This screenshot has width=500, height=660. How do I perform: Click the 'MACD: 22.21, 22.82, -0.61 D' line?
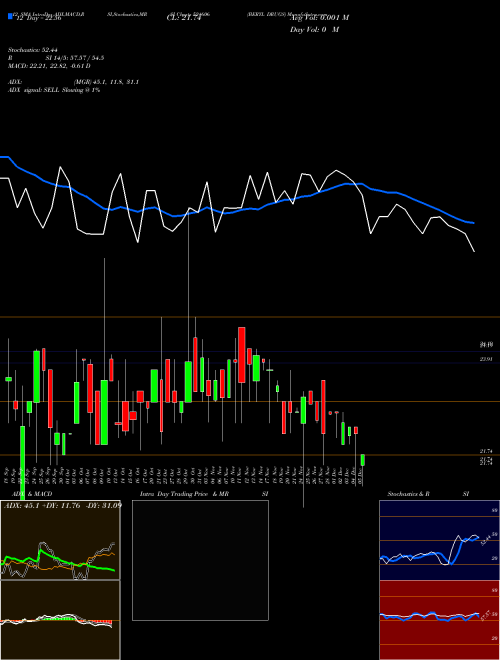49,66
